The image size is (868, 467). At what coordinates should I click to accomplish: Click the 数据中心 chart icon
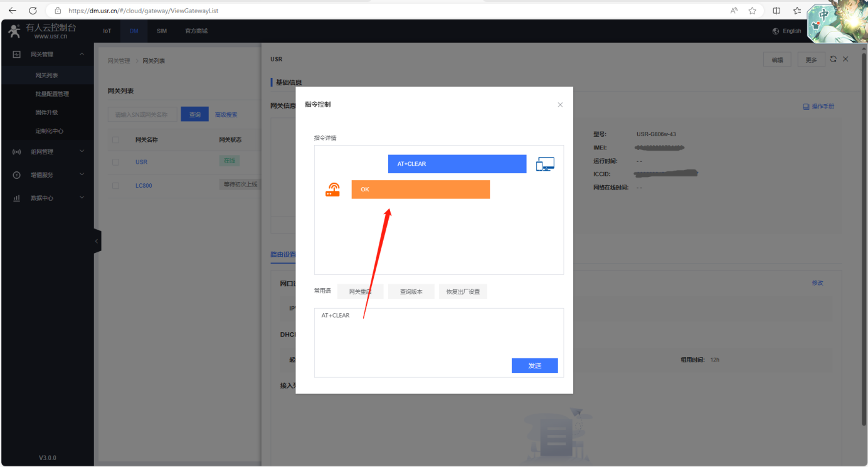pyautogui.click(x=17, y=198)
